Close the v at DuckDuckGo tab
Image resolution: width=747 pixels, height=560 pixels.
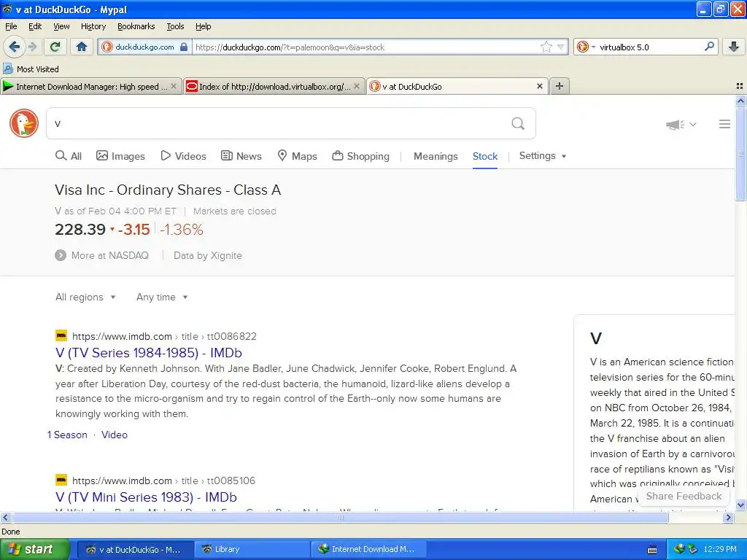tap(540, 86)
